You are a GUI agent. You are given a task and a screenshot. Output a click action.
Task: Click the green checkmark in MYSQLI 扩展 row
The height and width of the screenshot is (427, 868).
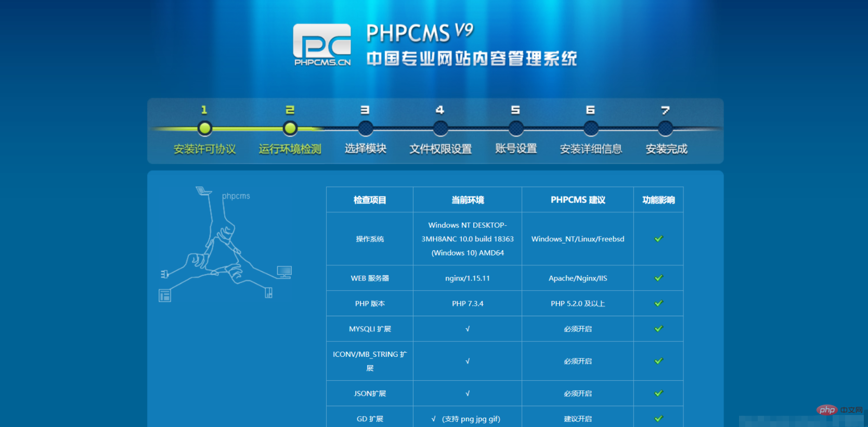tap(658, 329)
